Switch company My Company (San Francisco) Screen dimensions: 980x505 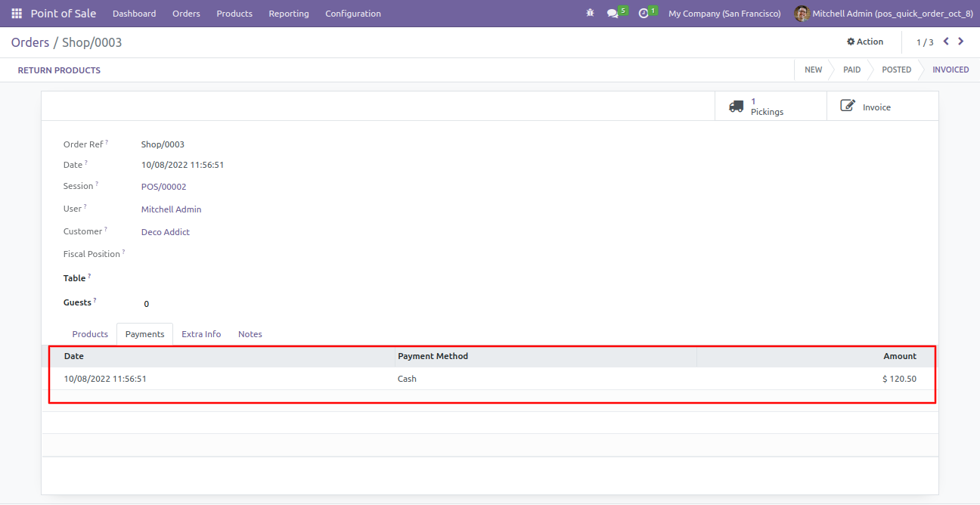[x=724, y=14]
